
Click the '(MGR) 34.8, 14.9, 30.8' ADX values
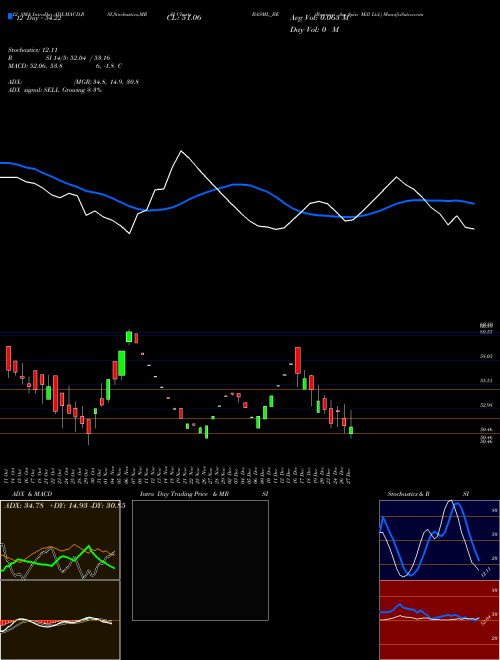(x=106, y=82)
